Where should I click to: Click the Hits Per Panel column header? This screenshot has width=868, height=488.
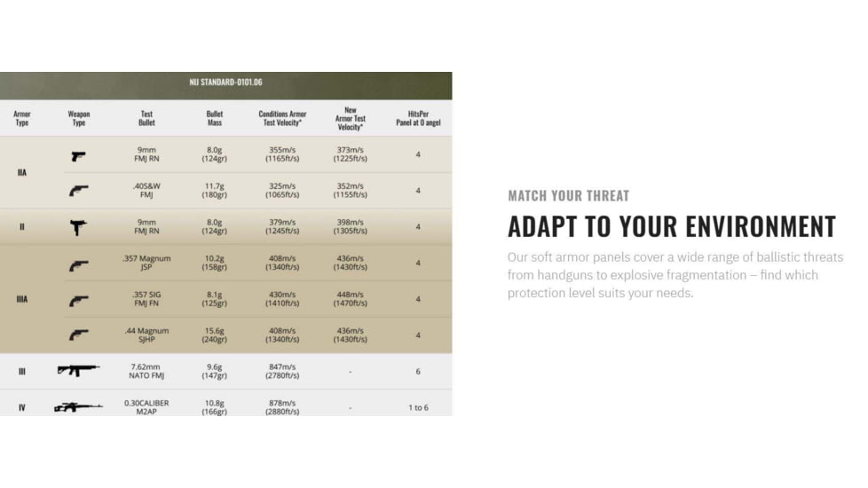pyautogui.click(x=418, y=118)
